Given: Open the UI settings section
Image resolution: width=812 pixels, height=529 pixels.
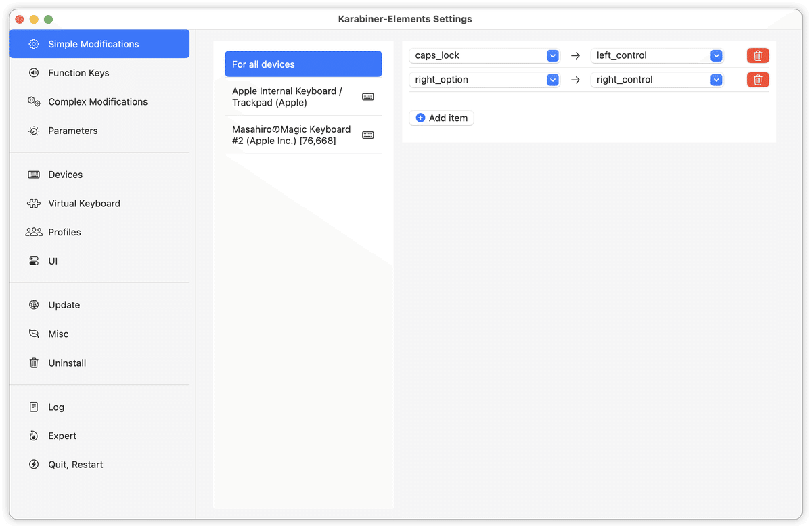Looking at the screenshot, I should click(99, 261).
